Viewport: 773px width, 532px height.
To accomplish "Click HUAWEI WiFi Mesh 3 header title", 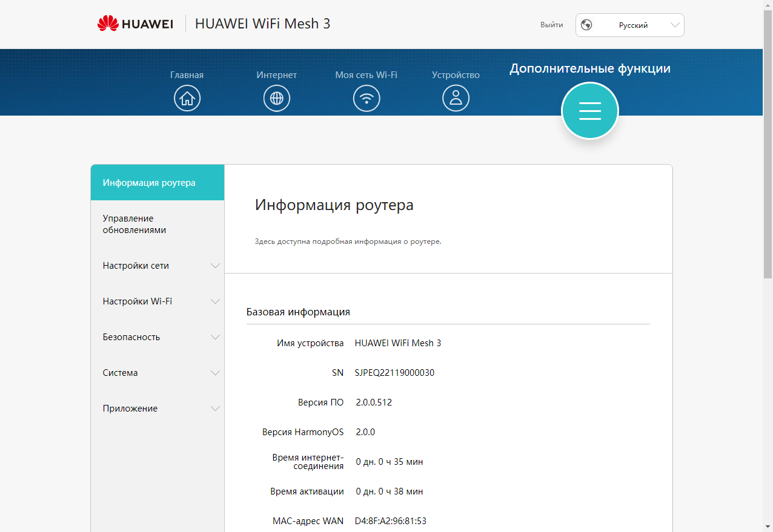I will [x=262, y=24].
